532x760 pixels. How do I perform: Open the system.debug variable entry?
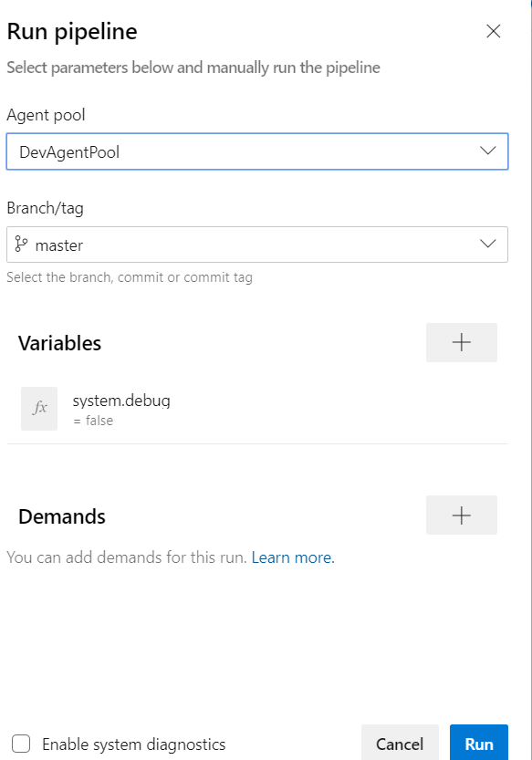(257, 409)
